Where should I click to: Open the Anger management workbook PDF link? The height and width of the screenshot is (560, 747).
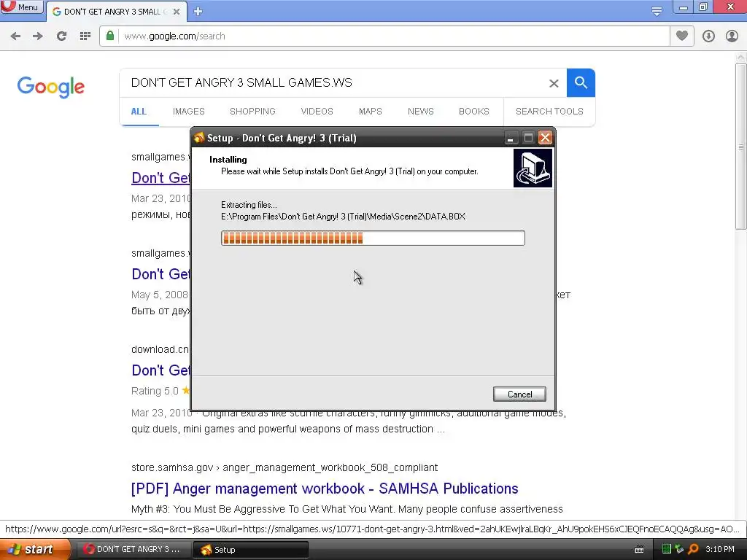pos(325,489)
